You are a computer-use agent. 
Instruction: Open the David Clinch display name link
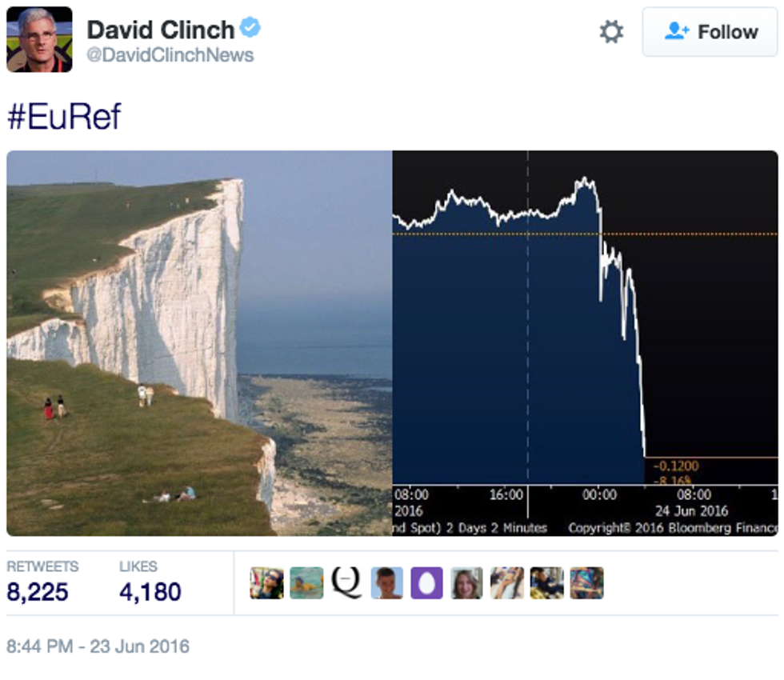pyautogui.click(x=160, y=30)
